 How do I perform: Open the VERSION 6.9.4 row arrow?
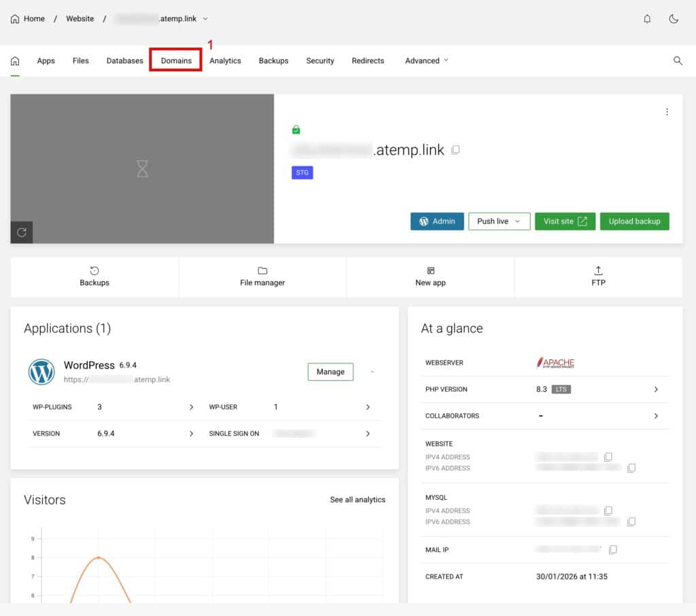[191, 434]
